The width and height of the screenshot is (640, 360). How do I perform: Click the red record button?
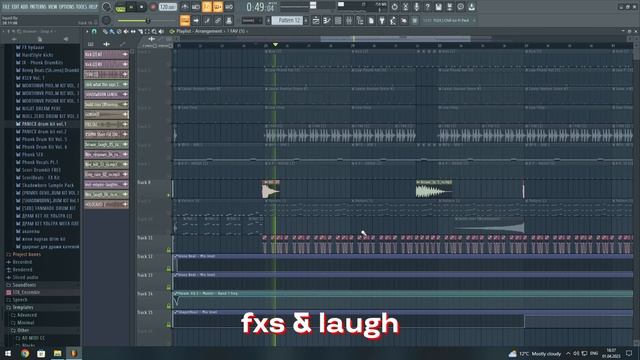click(x=153, y=7)
